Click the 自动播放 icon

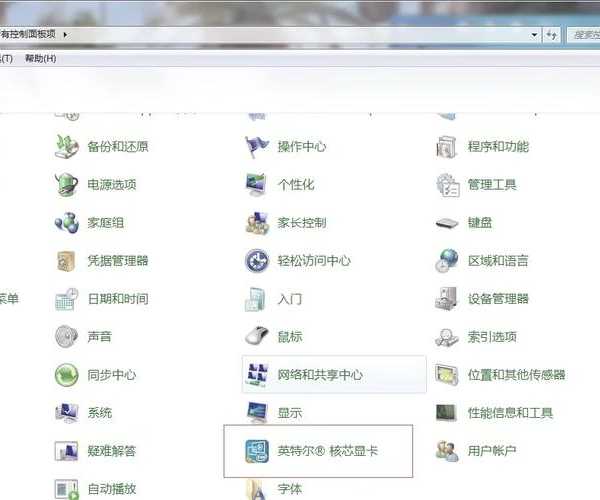click(67, 489)
